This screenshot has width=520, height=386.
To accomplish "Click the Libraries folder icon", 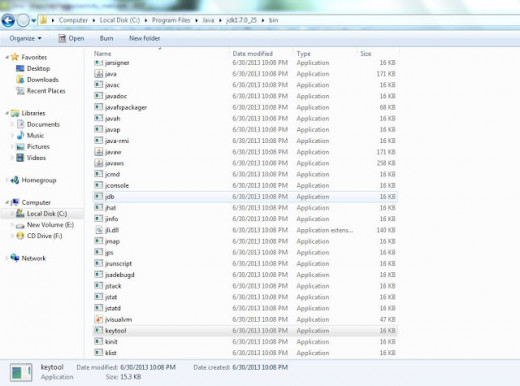I will tap(15, 113).
